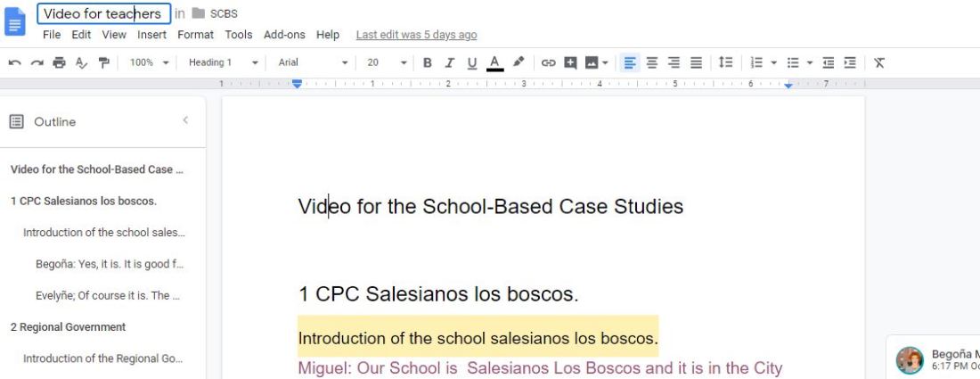This screenshot has width=980, height=379.
Task: Click the Undo arrow icon
Action: (x=15, y=62)
